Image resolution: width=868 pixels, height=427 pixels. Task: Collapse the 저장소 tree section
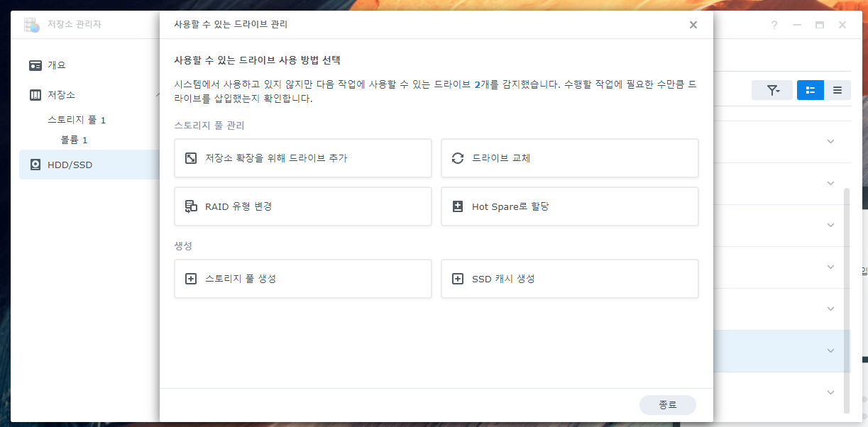(157, 95)
